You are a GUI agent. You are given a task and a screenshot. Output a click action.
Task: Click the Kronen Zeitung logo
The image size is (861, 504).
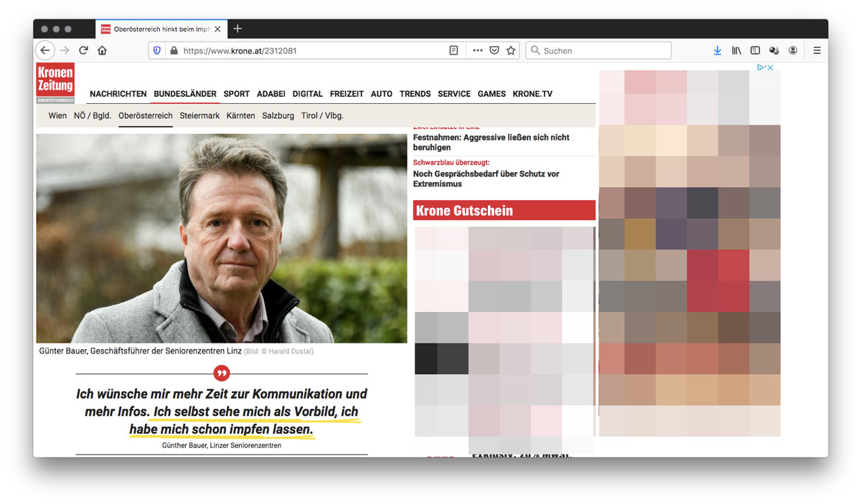coord(55,81)
